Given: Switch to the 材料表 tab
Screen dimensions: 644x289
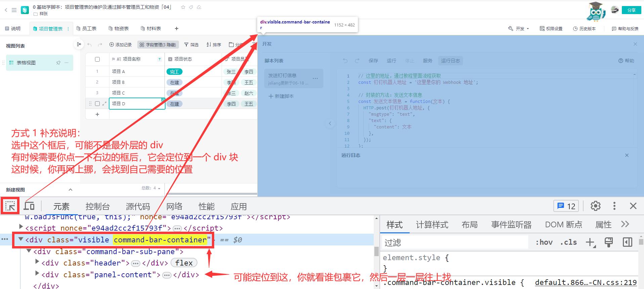Looking at the screenshot, I should (x=151, y=28).
